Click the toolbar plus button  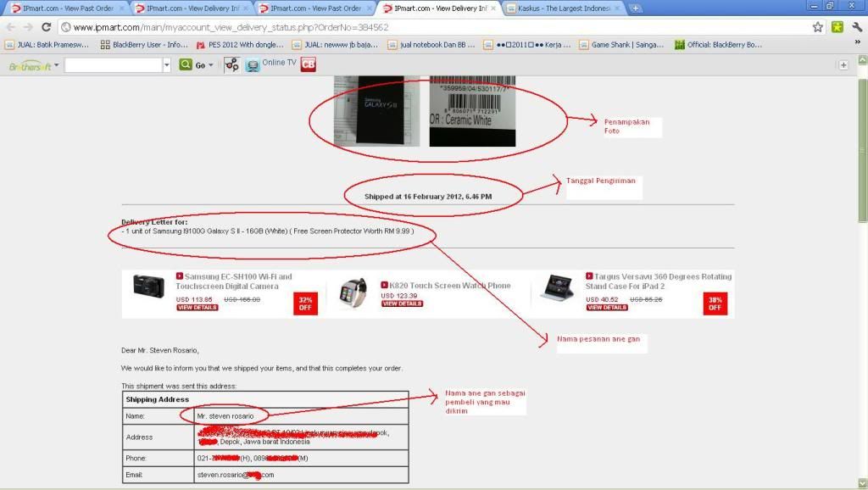coord(843,65)
